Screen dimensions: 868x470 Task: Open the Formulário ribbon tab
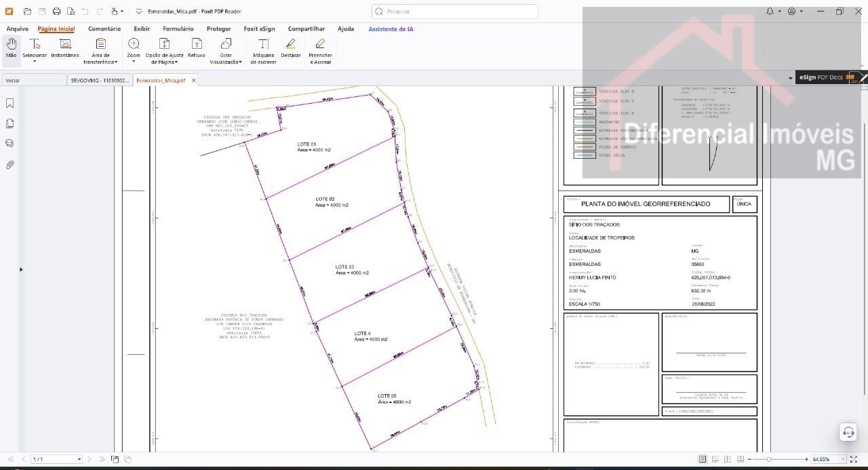[178, 28]
